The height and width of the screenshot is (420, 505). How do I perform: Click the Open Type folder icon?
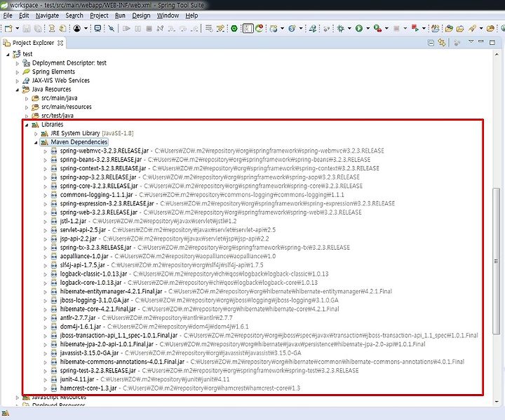pyautogui.click(x=449, y=29)
